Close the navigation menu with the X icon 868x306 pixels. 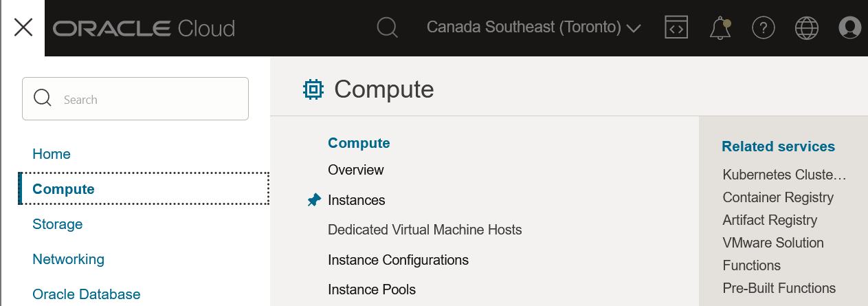pos(23,28)
